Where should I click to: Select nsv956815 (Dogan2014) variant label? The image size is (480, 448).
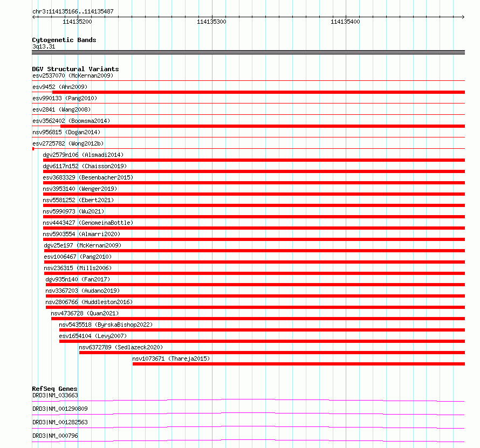coord(66,132)
